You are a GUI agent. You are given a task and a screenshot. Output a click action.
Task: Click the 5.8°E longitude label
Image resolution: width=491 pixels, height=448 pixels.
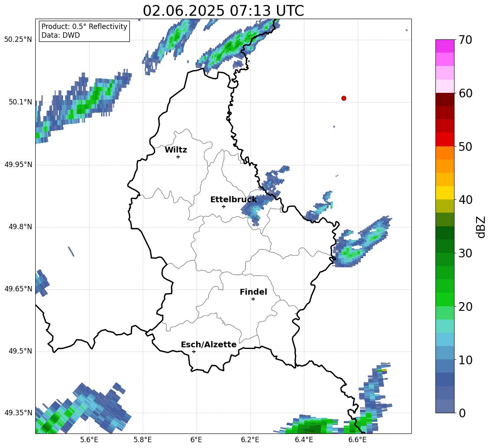(143, 440)
